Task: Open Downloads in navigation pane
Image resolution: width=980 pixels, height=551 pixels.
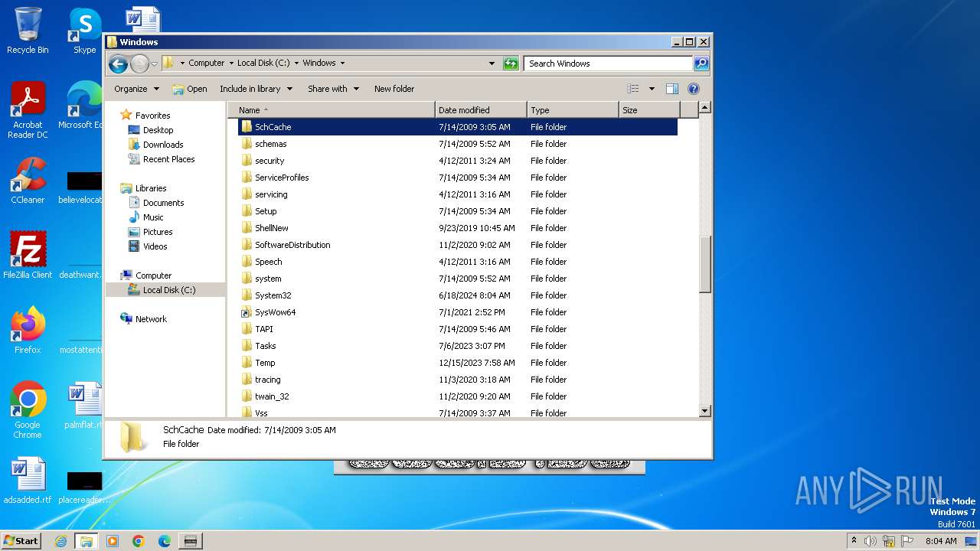Action: 163,145
